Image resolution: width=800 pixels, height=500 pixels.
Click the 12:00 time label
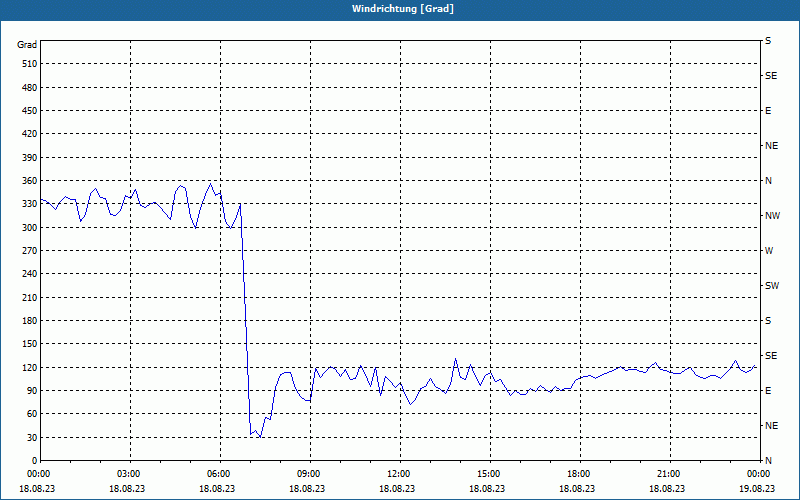point(397,474)
